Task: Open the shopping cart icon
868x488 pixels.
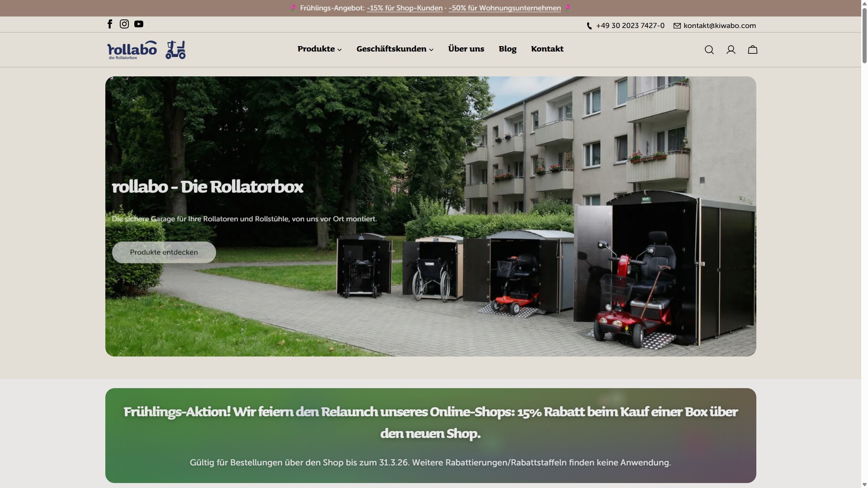Action: tap(752, 50)
